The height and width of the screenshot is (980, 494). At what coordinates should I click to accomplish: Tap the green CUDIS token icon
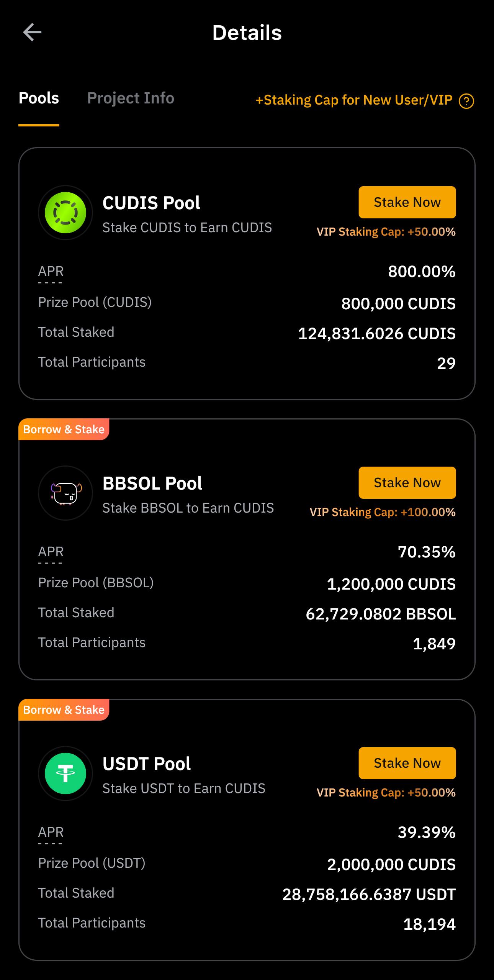click(x=65, y=213)
